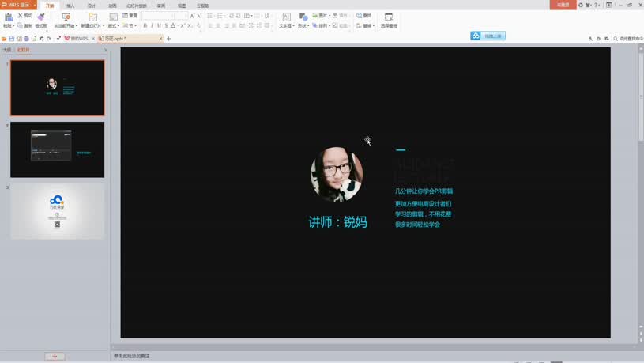Increase font size with large A

(x=192, y=16)
